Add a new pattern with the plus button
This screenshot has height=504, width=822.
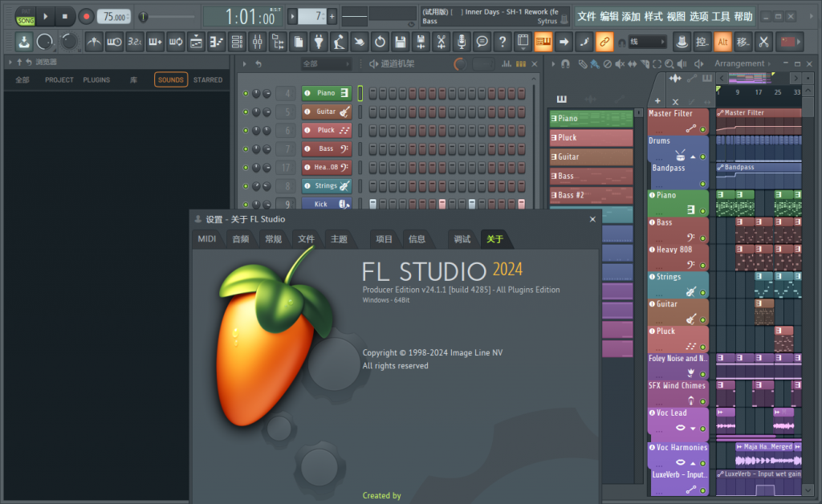tap(332, 17)
